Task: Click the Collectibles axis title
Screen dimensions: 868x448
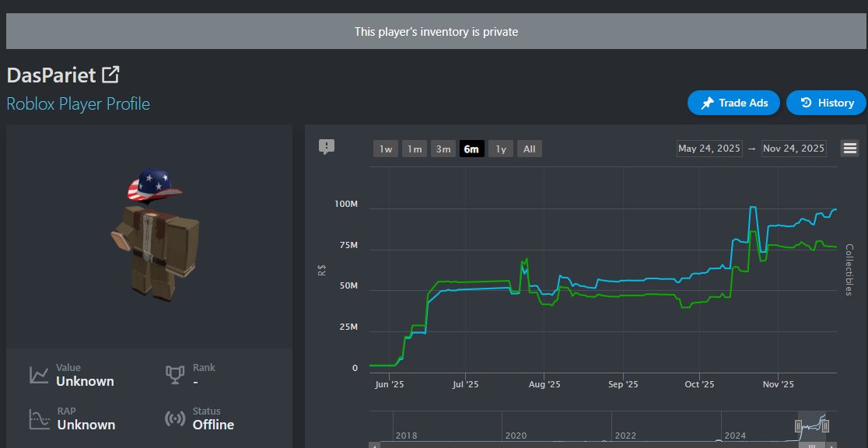Action: [849, 270]
